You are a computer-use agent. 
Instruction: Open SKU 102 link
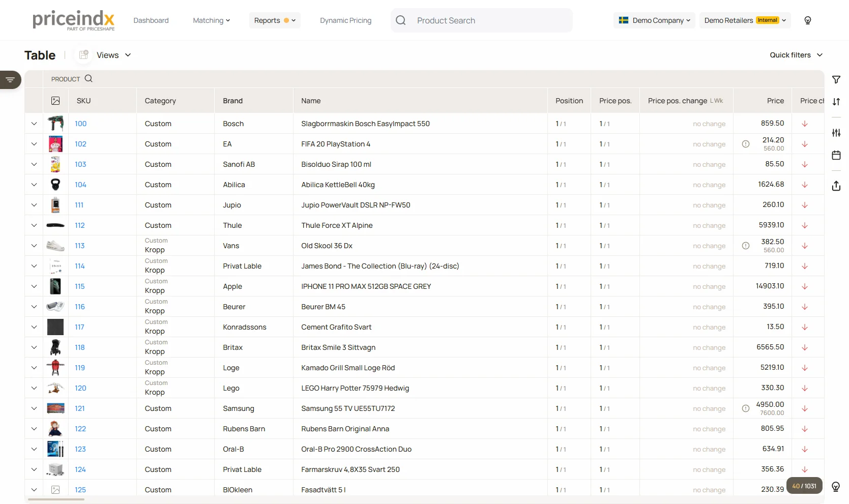[80, 144]
